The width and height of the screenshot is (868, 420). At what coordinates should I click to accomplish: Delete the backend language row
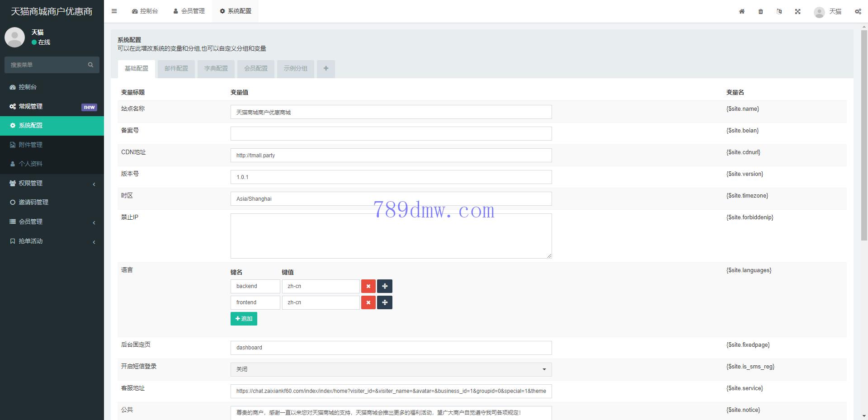tap(368, 286)
